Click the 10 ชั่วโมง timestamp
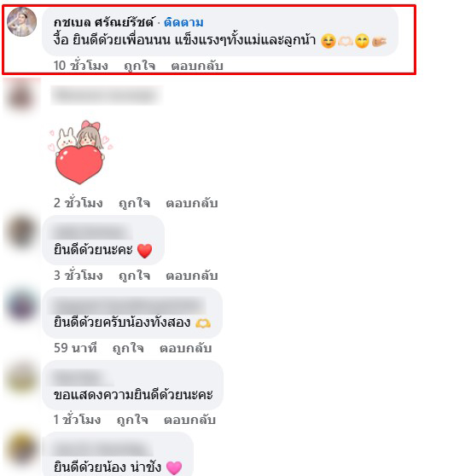 click(81, 66)
